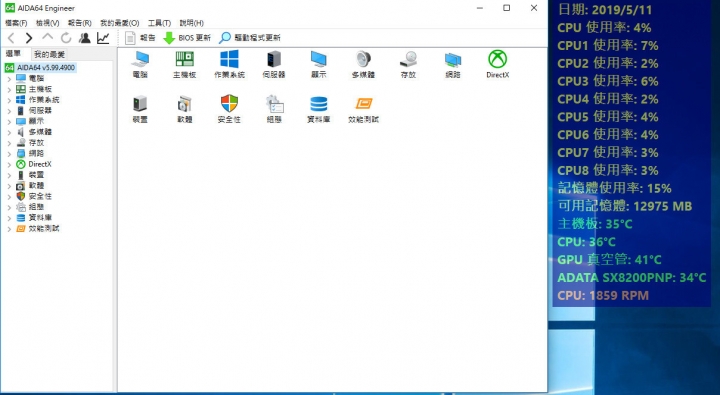Click the up-level arrow toolbar icon
Viewport: 720px width, 395px height.
[x=47, y=38]
